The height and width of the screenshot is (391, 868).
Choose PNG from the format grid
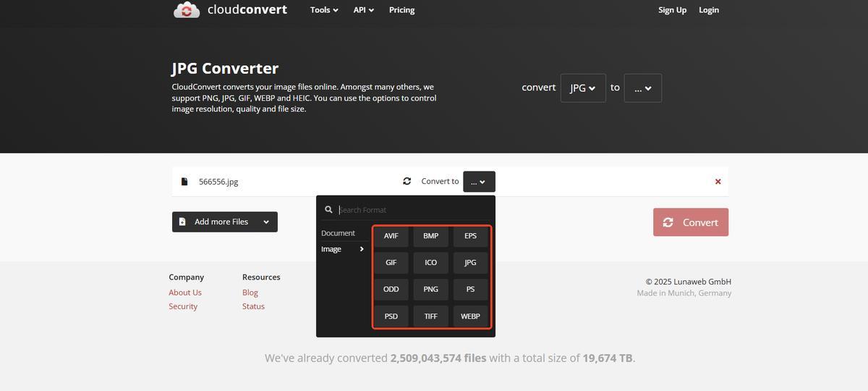(430, 290)
